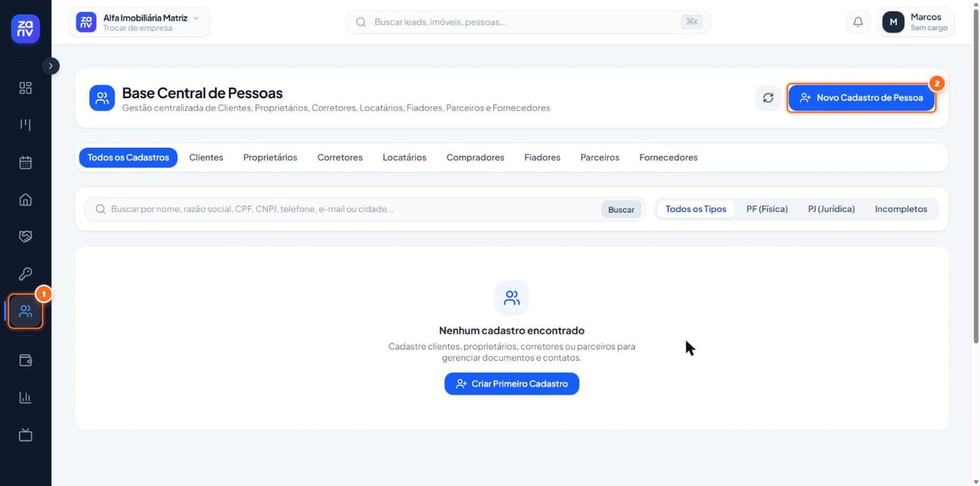Click the Buscar button
980x486 pixels.
621,209
